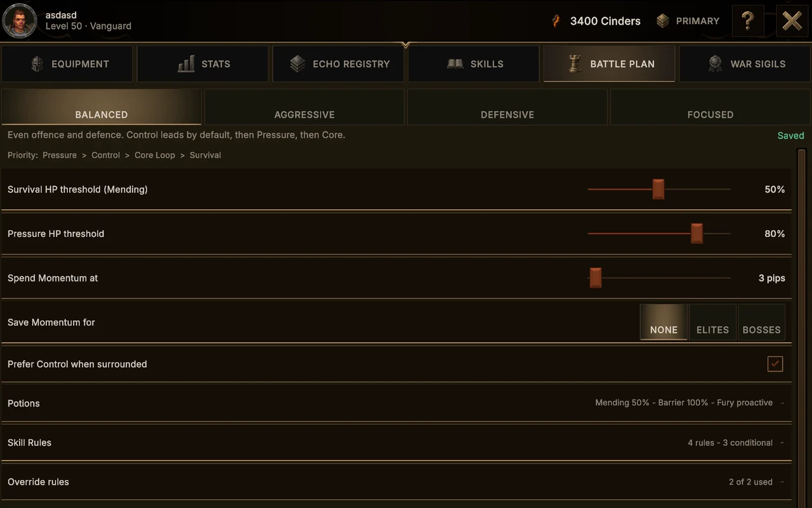Click the Balanced plan description text
This screenshot has height=508, width=812.
(x=176, y=135)
